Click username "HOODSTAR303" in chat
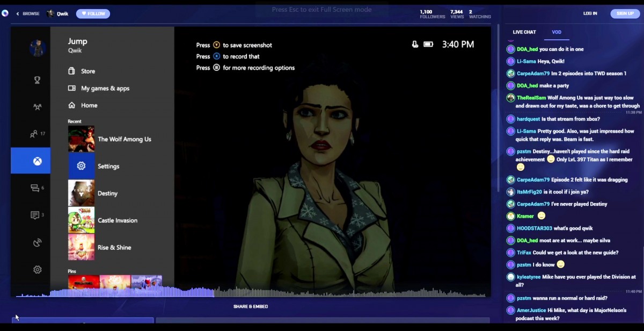644x331 pixels. point(534,228)
